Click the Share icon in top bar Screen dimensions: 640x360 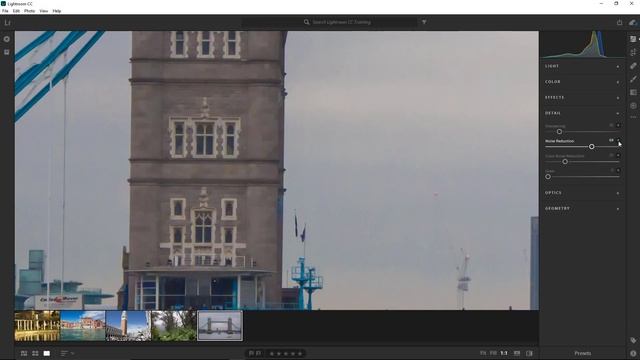point(619,22)
